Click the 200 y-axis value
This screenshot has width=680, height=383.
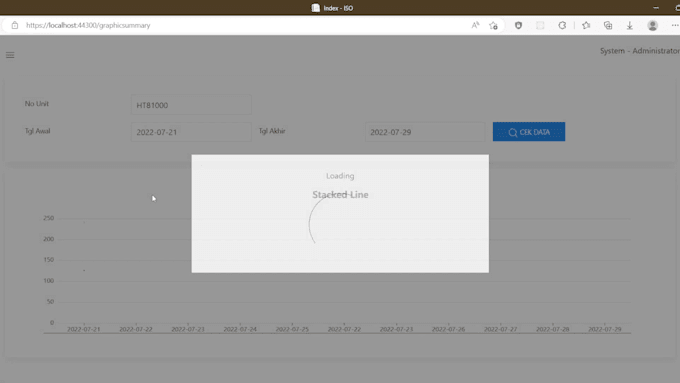pyautogui.click(x=49, y=239)
